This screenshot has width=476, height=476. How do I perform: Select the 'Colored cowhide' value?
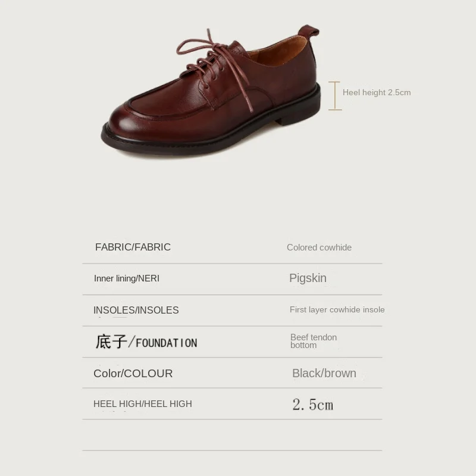[x=319, y=248]
